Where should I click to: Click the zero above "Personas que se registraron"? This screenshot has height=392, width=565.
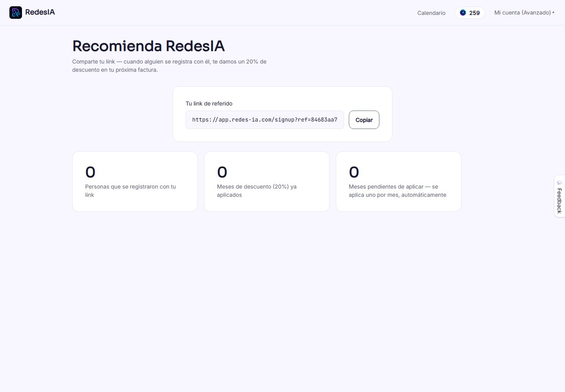tap(90, 172)
